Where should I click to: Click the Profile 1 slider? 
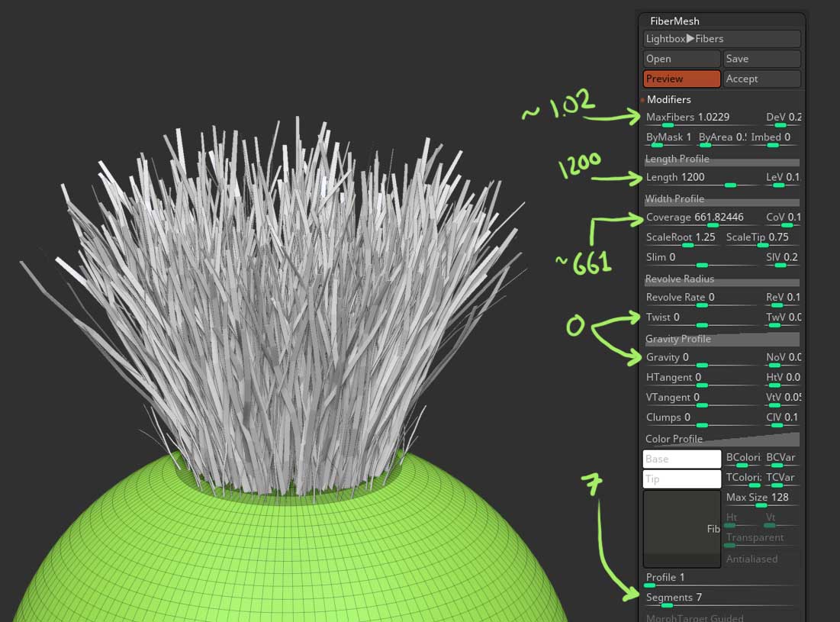click(x=721, y=579)
